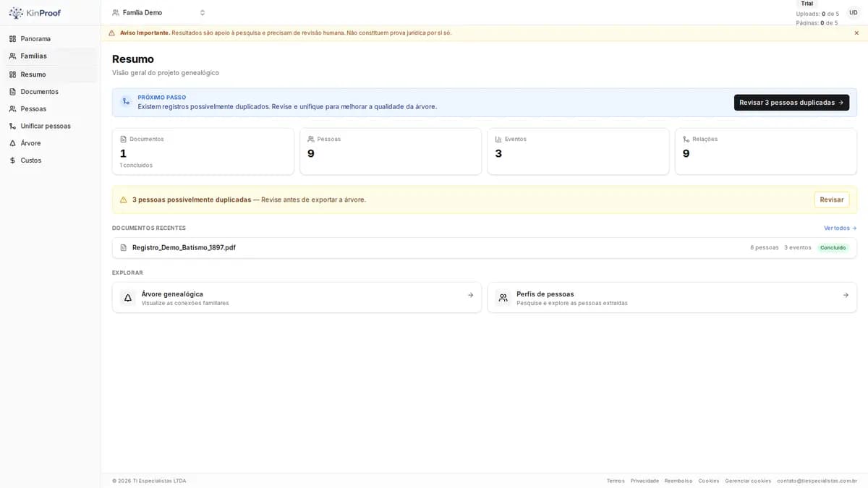Image resolution: width=868 pixels, height=488 pixels.
Task: Click the Concluído status badge
Action: (x=833, y=248)
